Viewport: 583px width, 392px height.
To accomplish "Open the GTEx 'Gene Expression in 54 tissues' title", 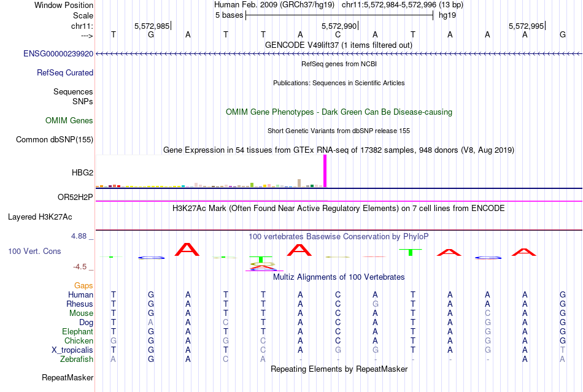I will 339,150.
